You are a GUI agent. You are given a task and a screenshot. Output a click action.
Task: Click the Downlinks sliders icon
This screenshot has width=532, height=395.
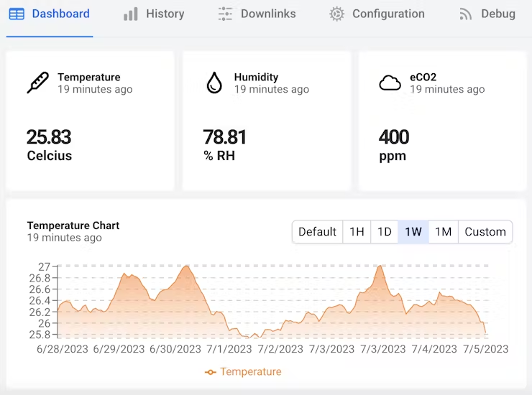click(x=225, y=14)
